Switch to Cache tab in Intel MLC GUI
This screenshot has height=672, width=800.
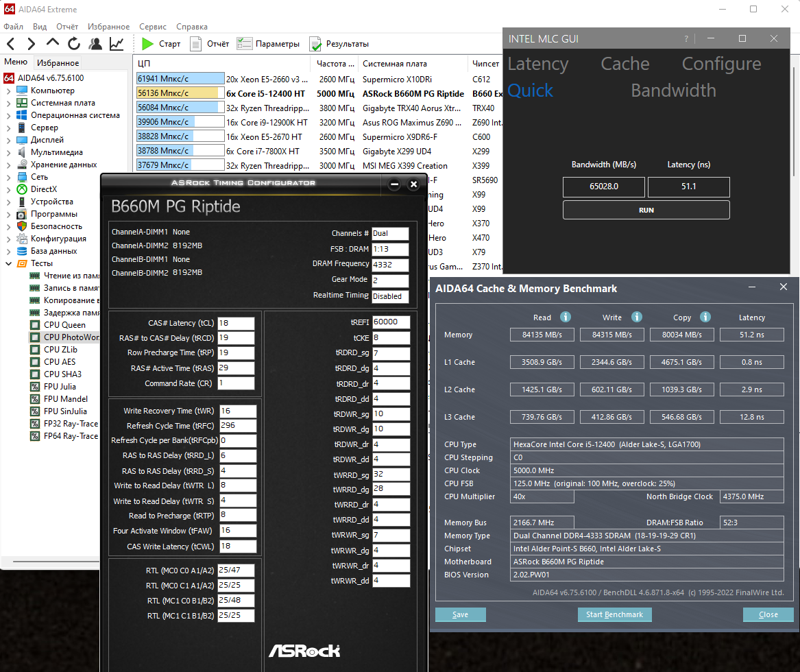click(x=625, y=64)
